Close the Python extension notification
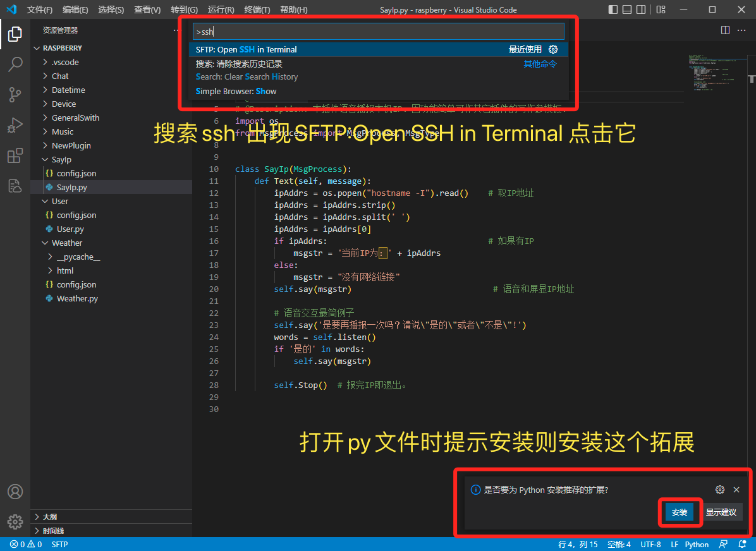This screenshot has width=756, height=551. (736, 490)
